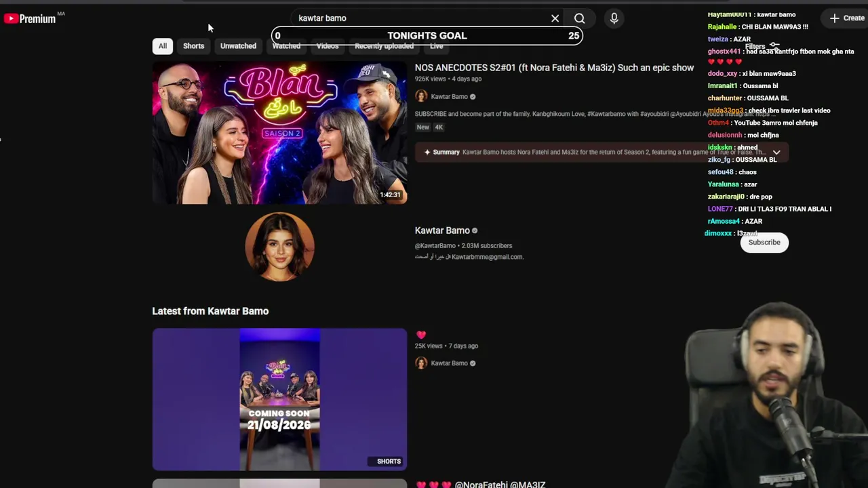Open Kawtar Bamo channel link under NOS ANECDOTES
Screen dimensions: 868x488
click(x=449, y=97)
